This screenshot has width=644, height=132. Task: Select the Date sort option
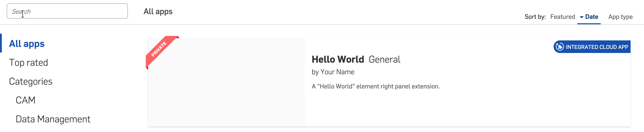pos(592,17)
